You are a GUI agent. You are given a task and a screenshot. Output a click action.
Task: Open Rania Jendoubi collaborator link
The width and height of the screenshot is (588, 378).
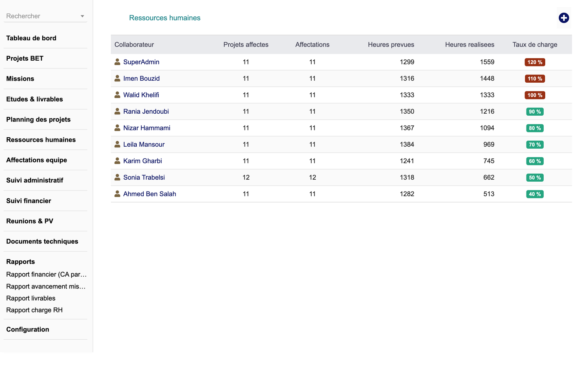(146, 111)
